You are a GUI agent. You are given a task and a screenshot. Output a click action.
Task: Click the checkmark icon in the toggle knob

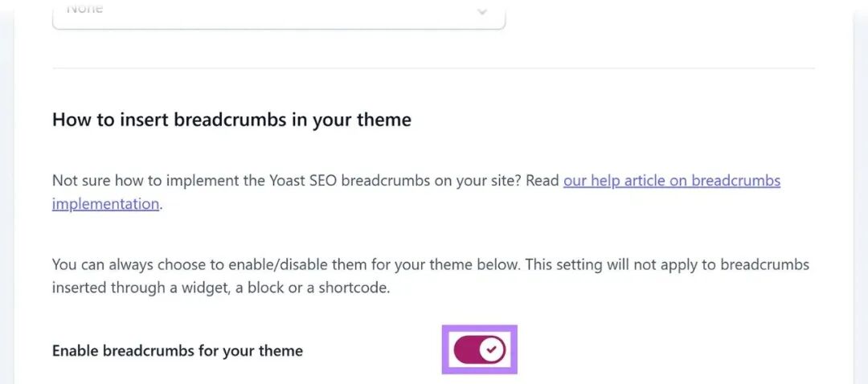pyautogui.click(x=492, y=349)
